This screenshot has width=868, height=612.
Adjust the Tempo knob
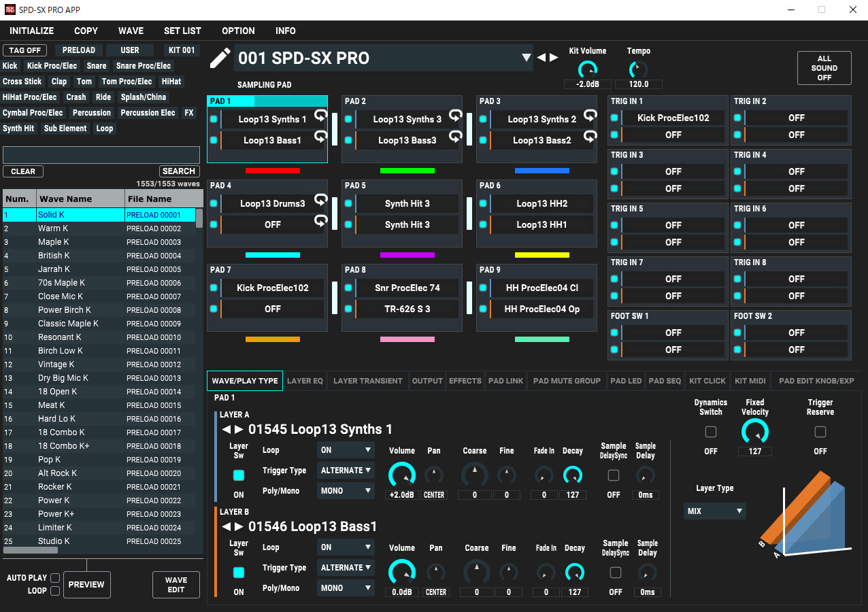[x=638, y=70]
